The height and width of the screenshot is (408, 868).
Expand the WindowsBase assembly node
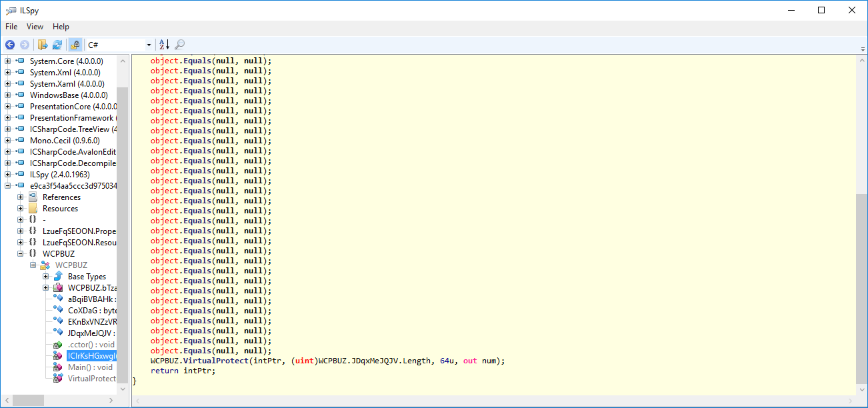click(8, 95)
